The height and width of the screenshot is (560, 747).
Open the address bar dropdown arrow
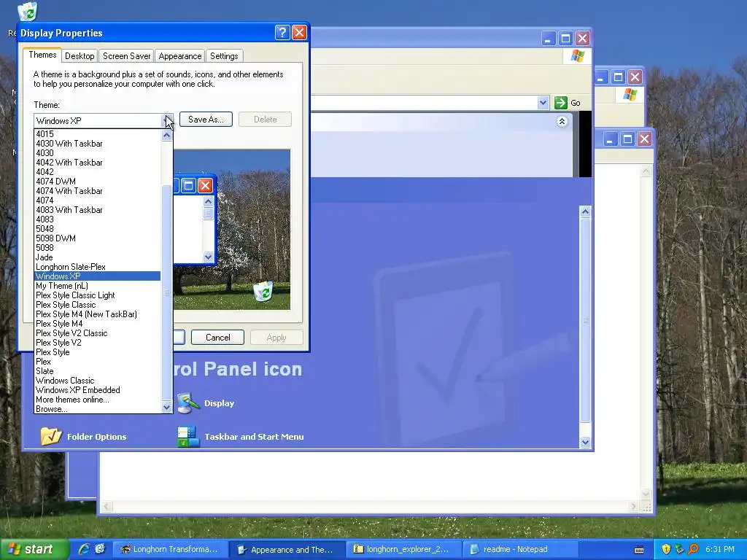coord(543,102)
